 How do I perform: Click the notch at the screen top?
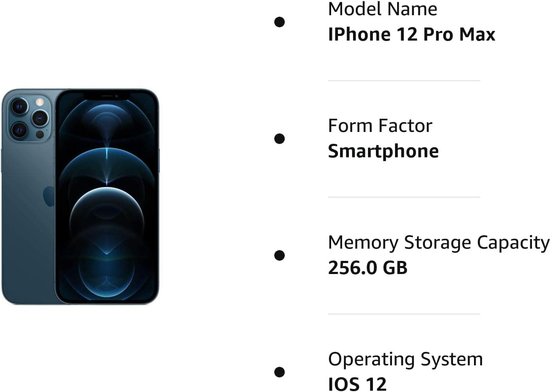click(107, 96)
